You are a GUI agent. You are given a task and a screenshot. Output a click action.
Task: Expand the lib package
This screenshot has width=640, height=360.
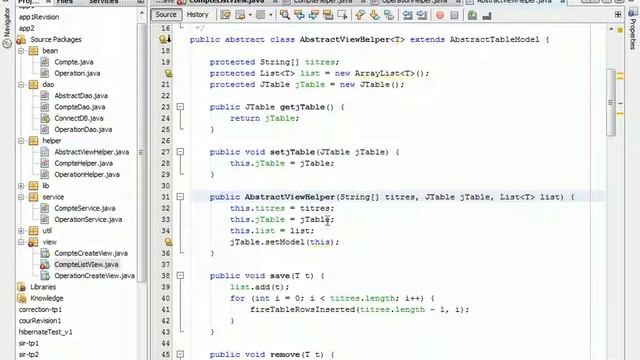coord(21,186)
